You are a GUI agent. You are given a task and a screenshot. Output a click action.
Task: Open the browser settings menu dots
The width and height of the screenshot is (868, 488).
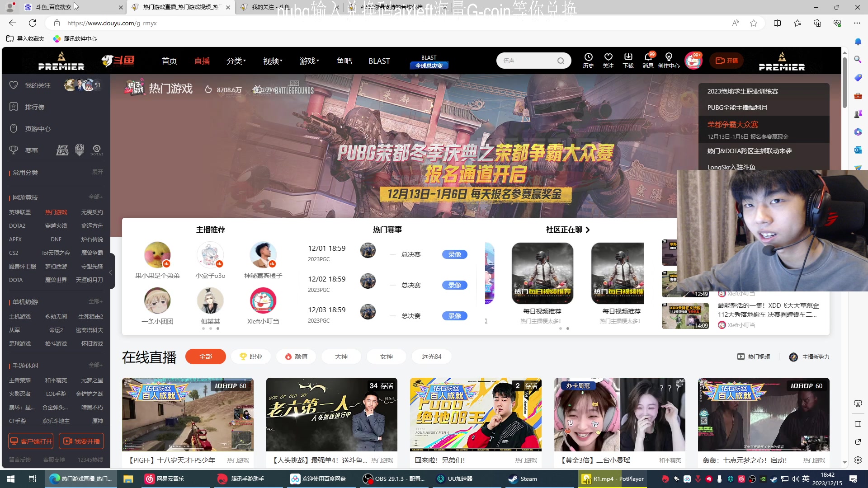tap(857, 23)
